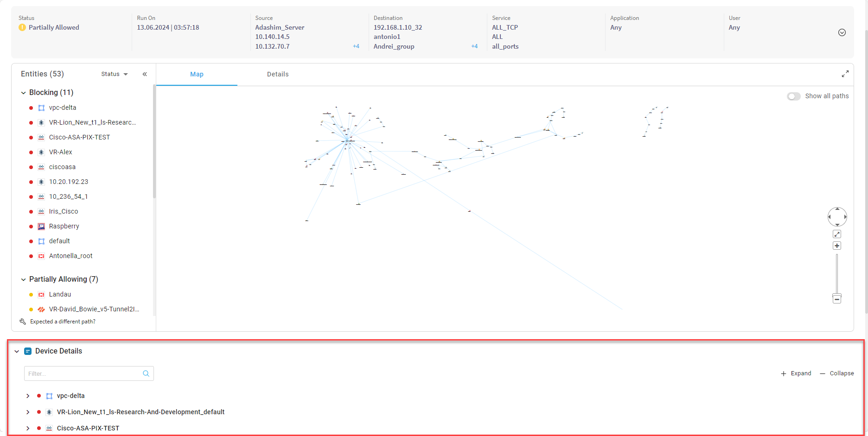This screenshot has height=436, width=868.
Task: Click the wrench icon beside Expected a different path
Action: pyautogui.click(x=23, y=322)
